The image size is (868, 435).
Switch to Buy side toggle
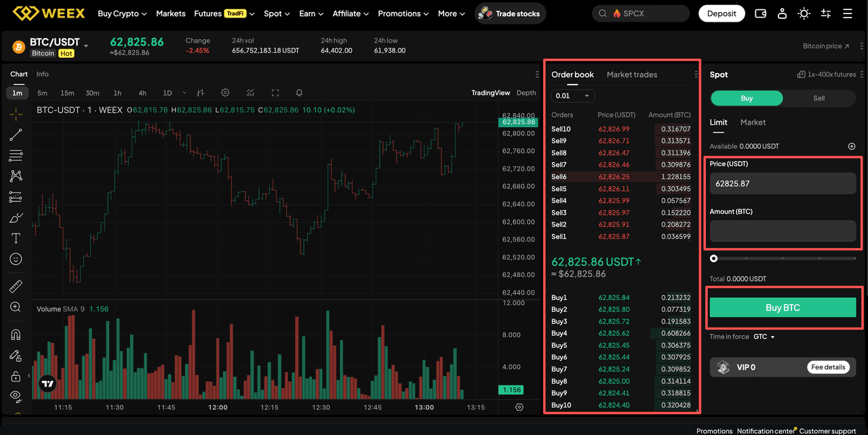(747, 98)
